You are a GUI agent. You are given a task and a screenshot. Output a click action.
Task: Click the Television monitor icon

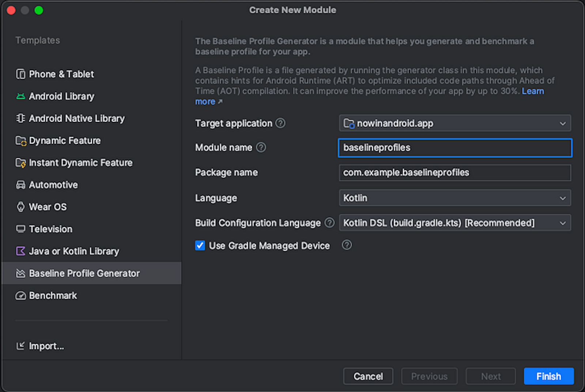pyautogui.click(x=20, y=229)
